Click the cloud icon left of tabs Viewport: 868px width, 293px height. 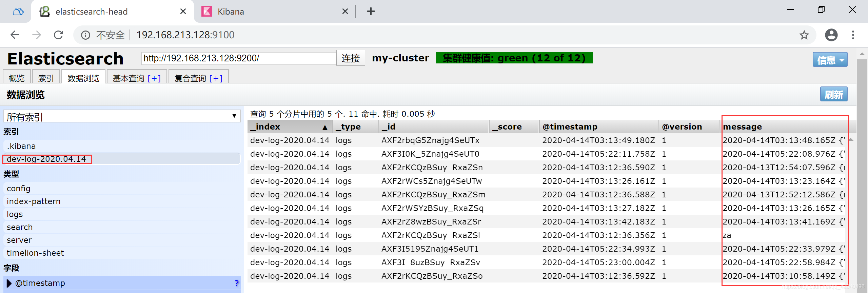18,12
